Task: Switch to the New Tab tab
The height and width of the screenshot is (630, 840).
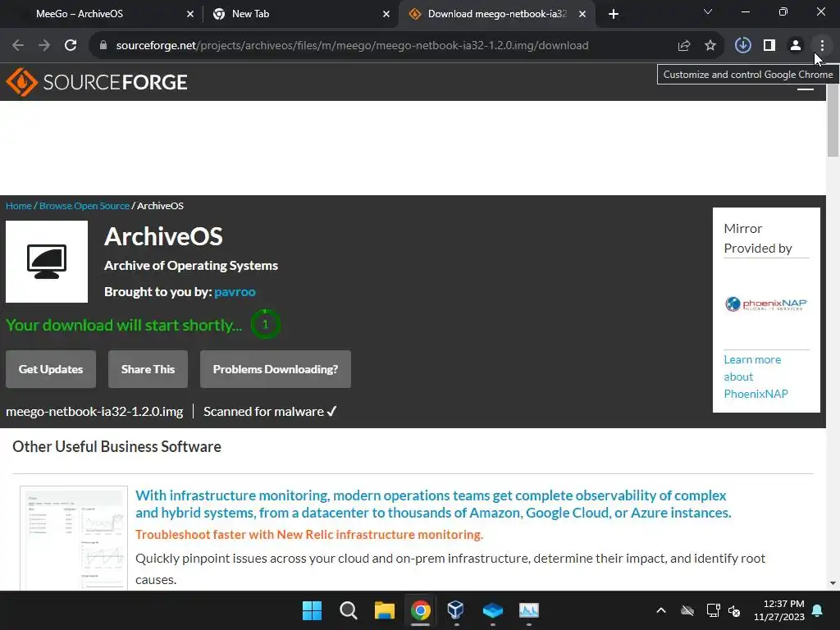Action: (x=300, y=14)
